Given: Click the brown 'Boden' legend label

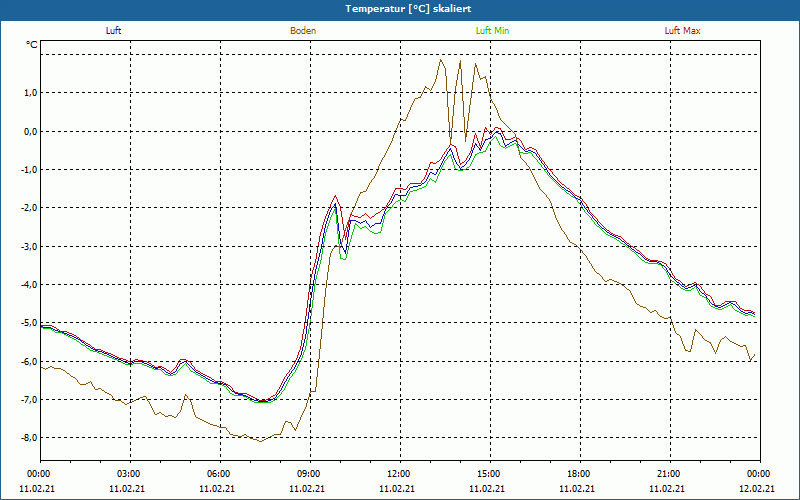Looking at the screenshot, I should (303, 31).
